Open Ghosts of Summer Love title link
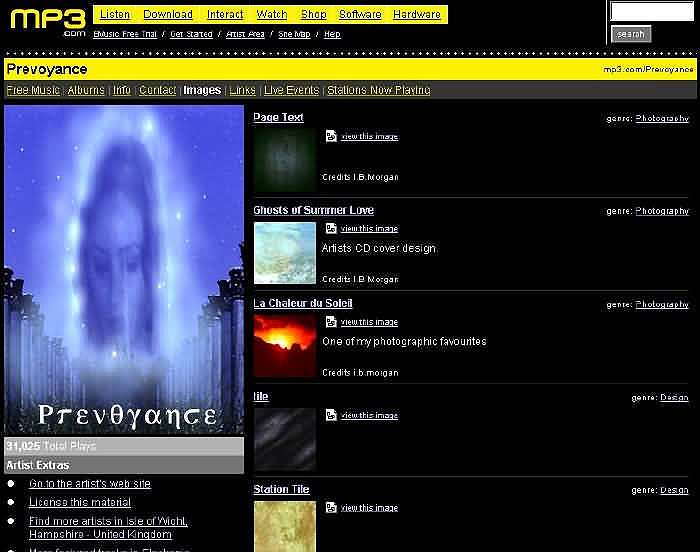Viewport: 700px width, 552px height. coord(313,210)
